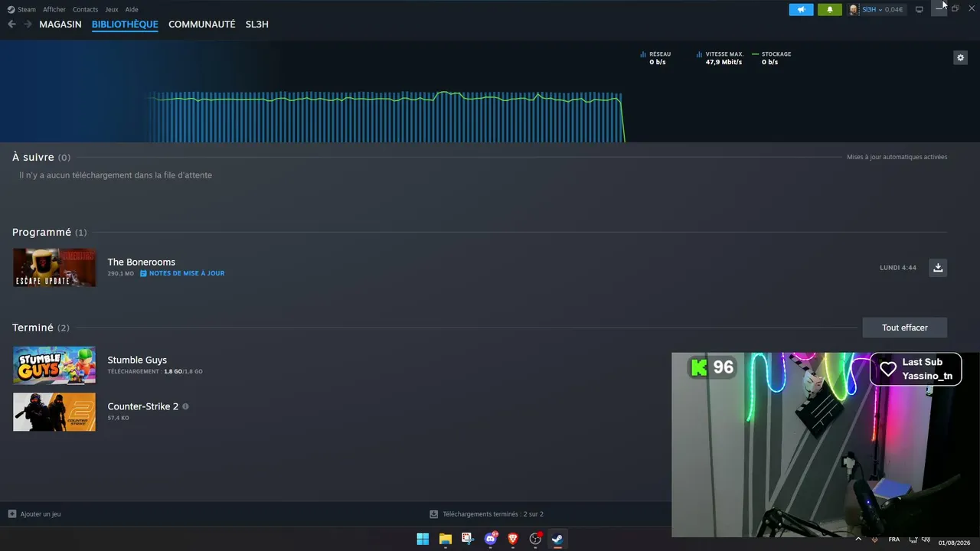
Task: Click the LUNDI 4:44 scheduled time
Action: pos(898,268)
